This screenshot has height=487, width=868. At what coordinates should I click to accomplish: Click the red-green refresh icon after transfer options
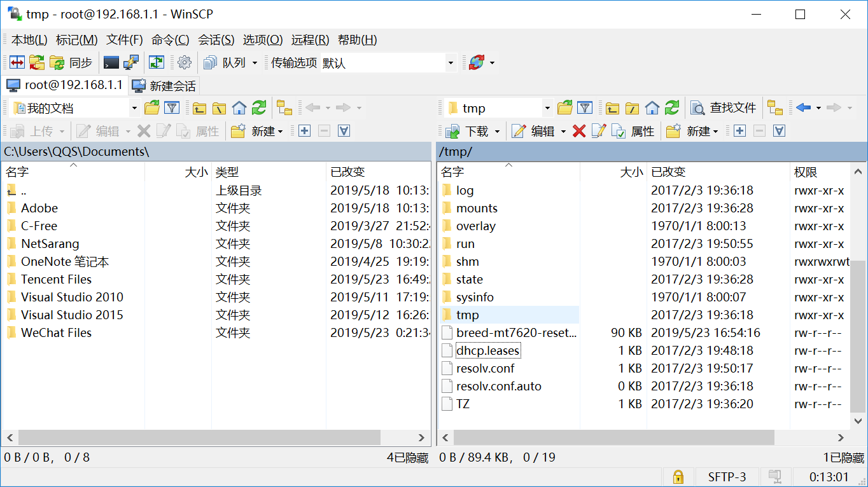pos(476,62)
